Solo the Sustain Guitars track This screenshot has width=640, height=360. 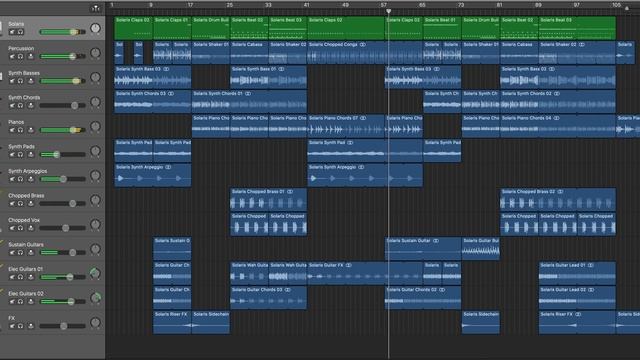pyautogui.click(x=20, y=252)
